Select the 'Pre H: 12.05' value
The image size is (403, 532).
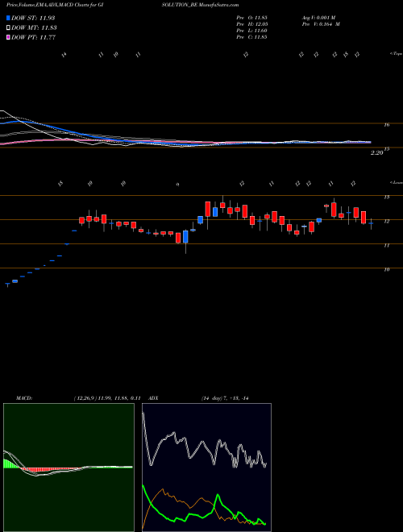(x=251, y=24)
